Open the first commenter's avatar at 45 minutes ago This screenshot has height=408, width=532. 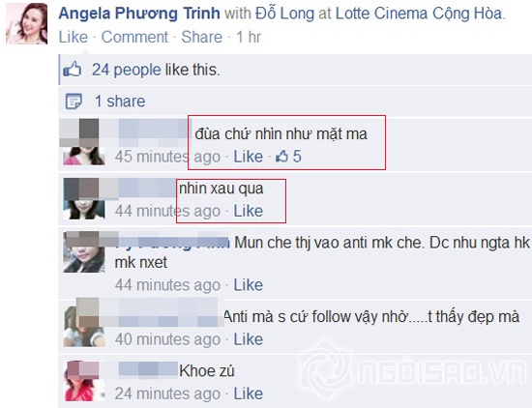point(83,142)
